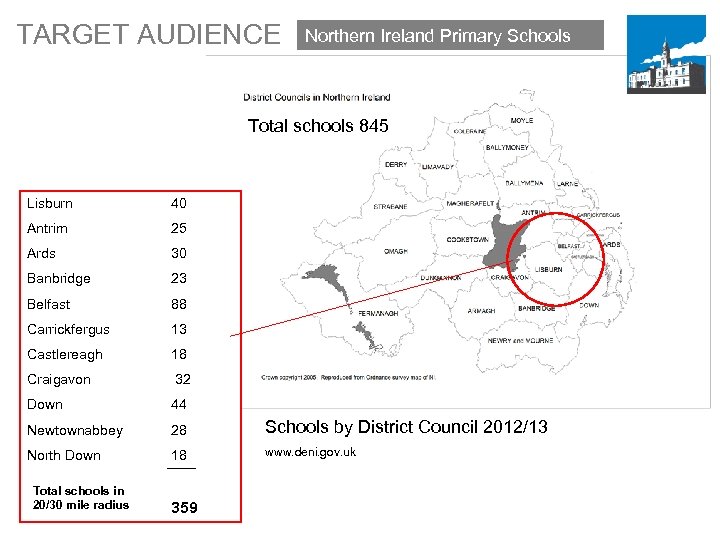720x540 pixels.
Task: Select the value 88 beside Belfast
Action: coord(179,304)
